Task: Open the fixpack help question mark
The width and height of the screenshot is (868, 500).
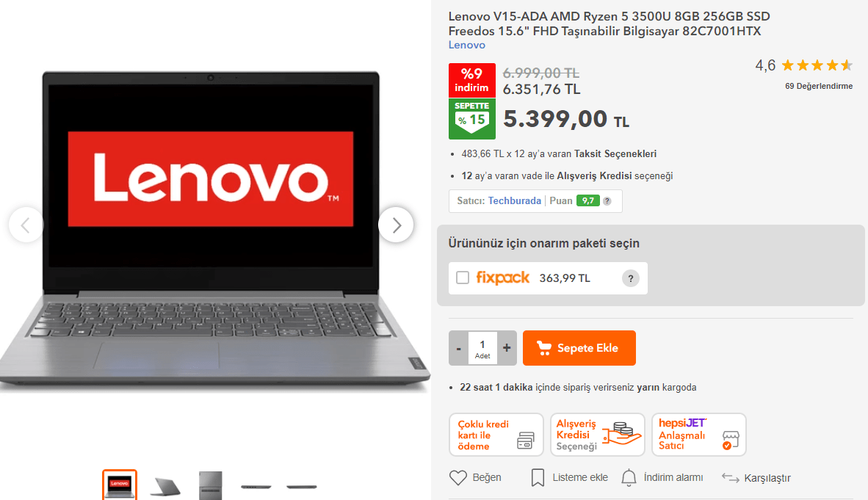Action: 631,278
